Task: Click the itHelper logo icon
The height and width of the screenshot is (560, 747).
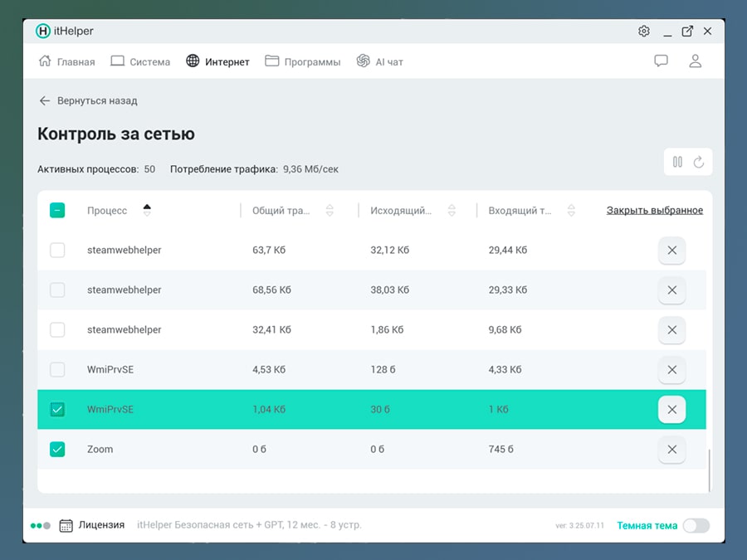Action: [43, 32]
